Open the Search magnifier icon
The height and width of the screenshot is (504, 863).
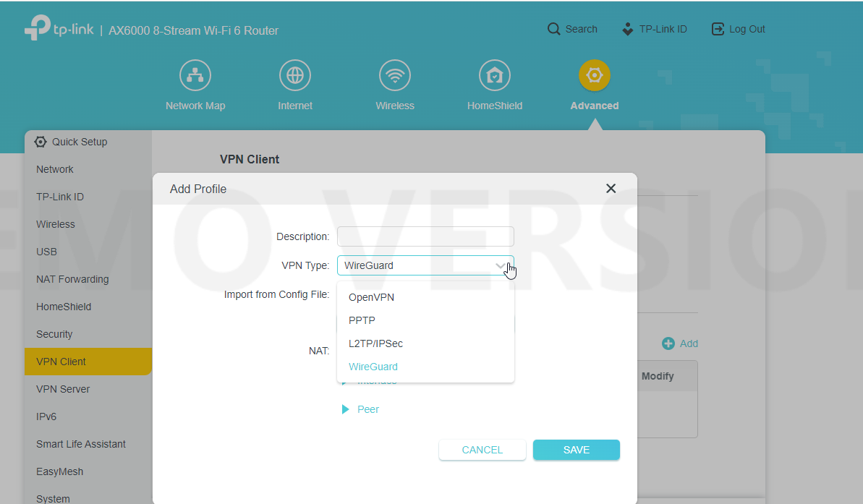point(553,29)
